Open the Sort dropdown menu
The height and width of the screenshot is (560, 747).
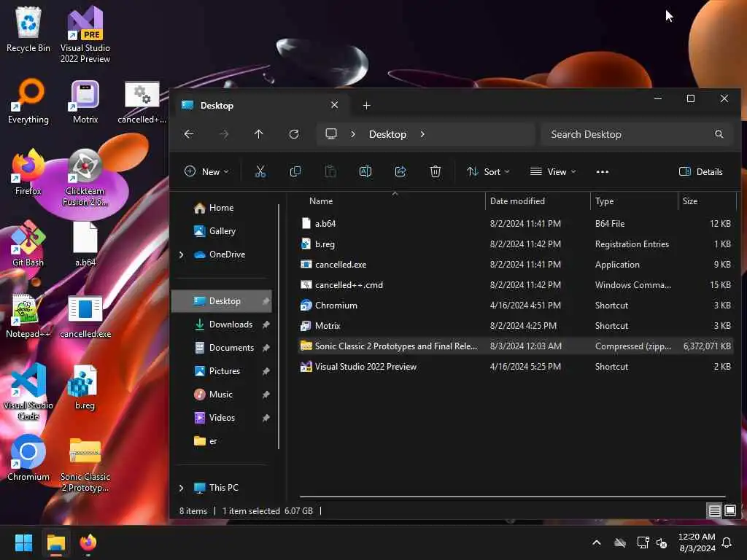(488, 171)
